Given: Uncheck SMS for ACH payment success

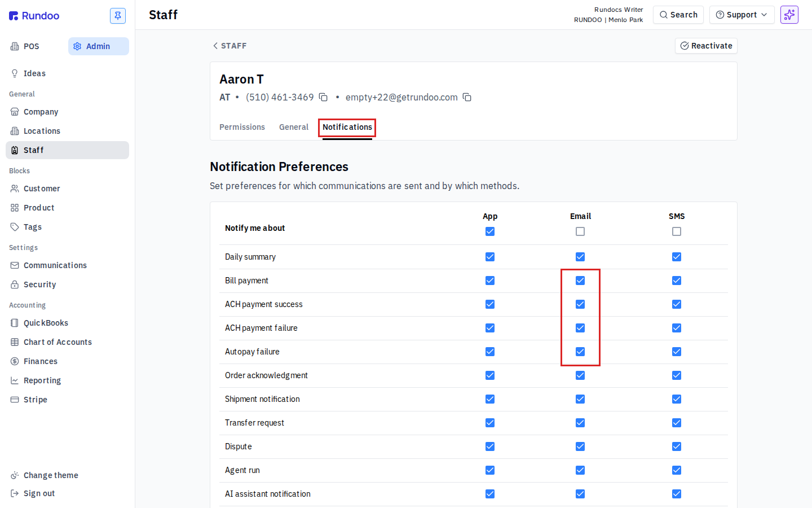Looking at the screenshot, I should point(677,304).
